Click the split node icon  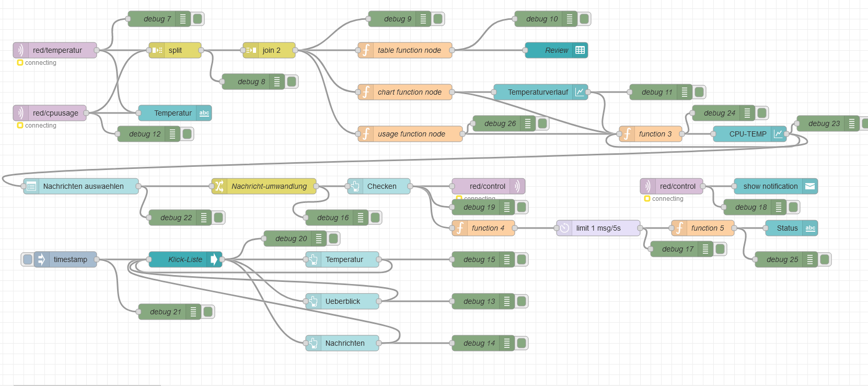[157, 50]
